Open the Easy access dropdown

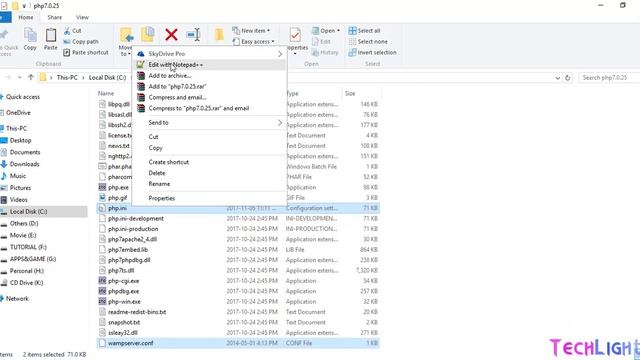[253, 42]
